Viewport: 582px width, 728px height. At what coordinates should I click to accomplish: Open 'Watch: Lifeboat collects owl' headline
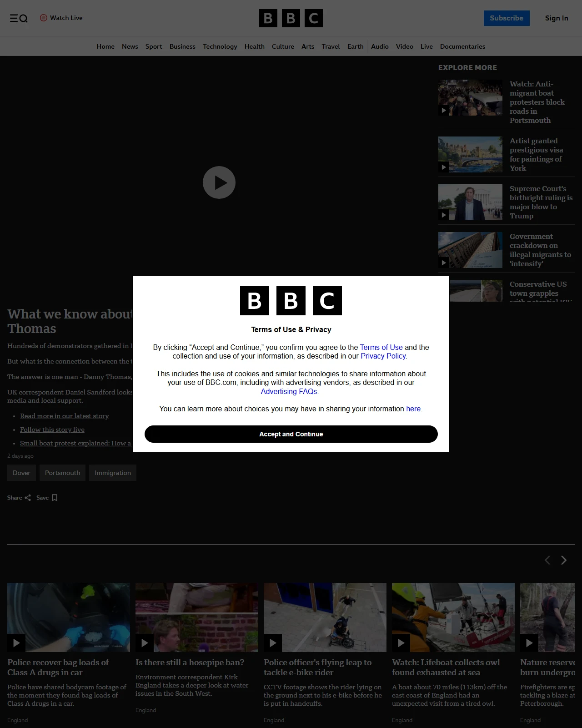pyautogui.click(x=446, y=667)
